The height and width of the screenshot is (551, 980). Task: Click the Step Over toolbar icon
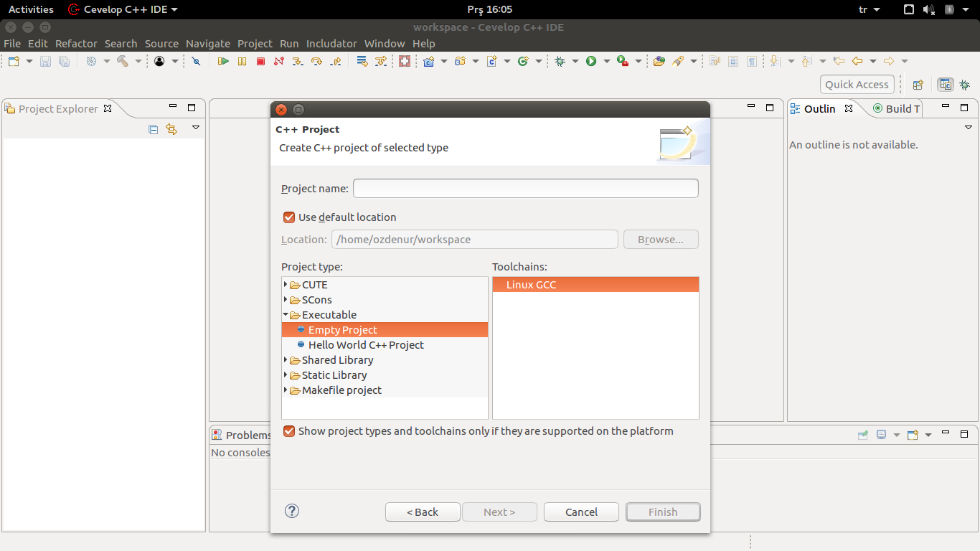pos(316,62)
